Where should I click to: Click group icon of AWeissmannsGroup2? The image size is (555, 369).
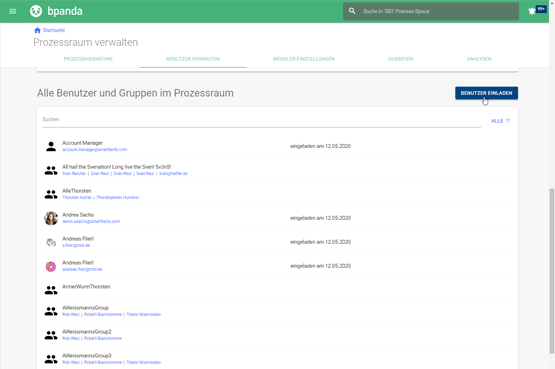pos(51,335)
